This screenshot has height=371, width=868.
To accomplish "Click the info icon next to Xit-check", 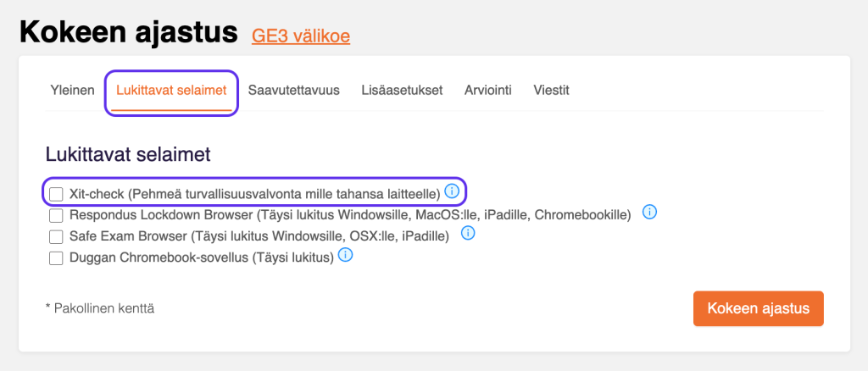I will pyautogui.click(x=452, y=191).
